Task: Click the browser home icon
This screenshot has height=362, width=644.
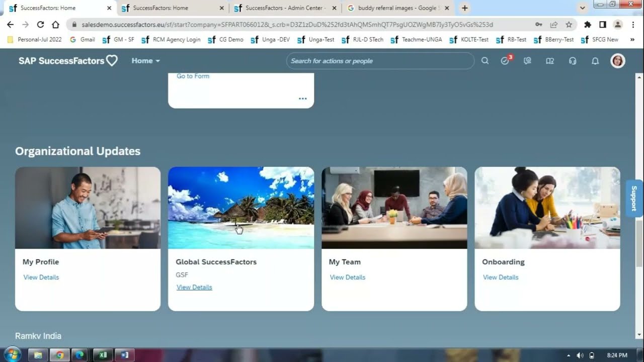Action: click(x=55, y=25)
